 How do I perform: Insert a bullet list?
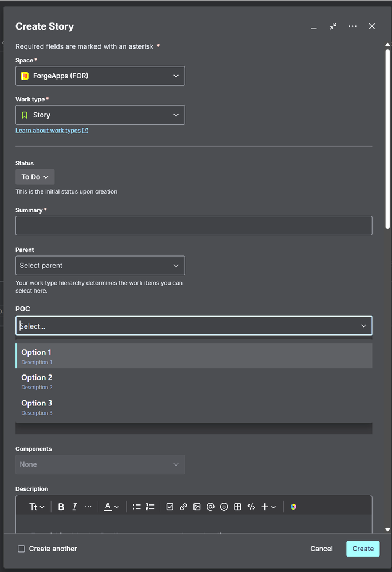pos(136,507)
